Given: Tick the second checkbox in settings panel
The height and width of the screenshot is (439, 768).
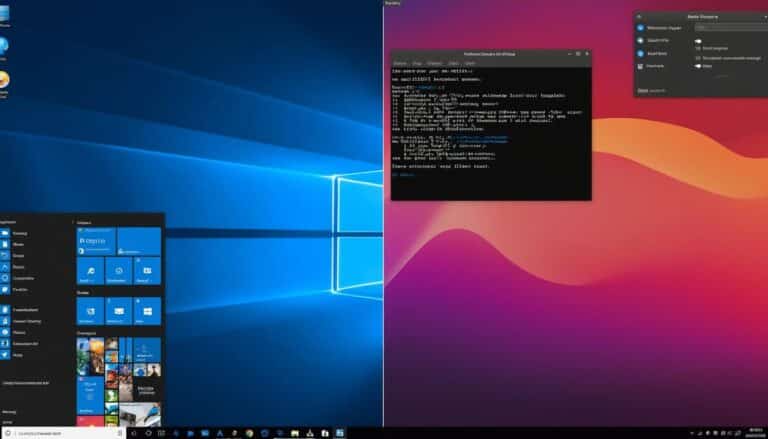Looking at the screenshot, I should coord(697,58).
